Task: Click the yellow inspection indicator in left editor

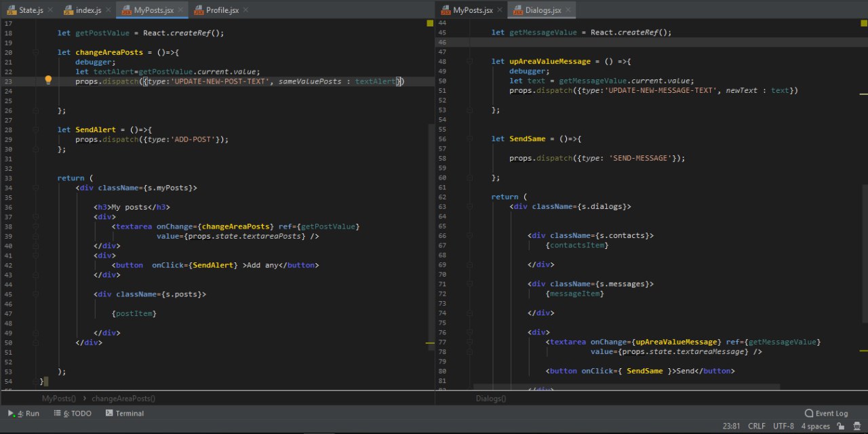Action: click(x=430, y=23)
